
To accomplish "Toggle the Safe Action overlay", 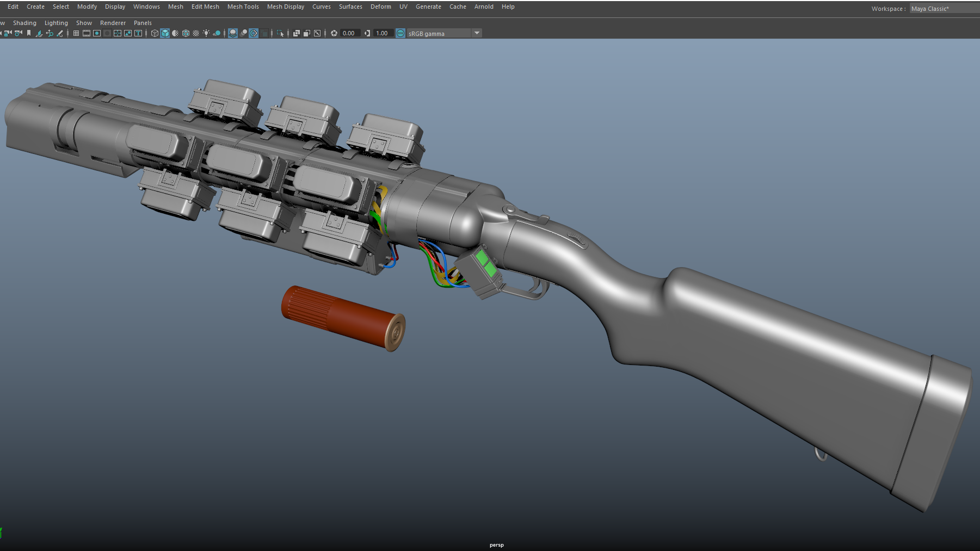I will 128,33.
